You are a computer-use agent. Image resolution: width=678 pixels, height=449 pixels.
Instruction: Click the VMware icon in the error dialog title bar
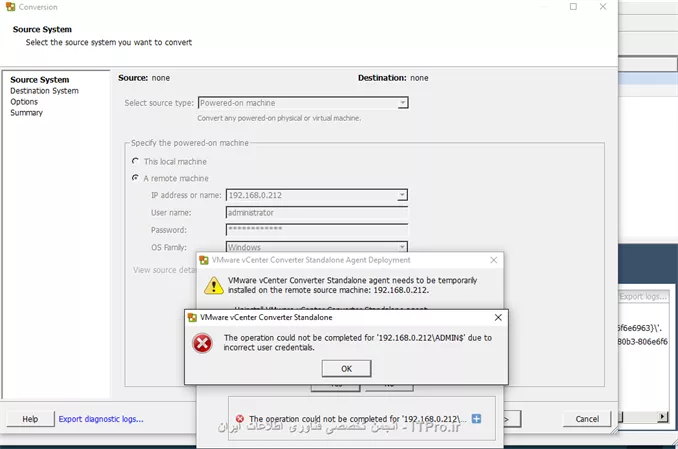point(192,318)
